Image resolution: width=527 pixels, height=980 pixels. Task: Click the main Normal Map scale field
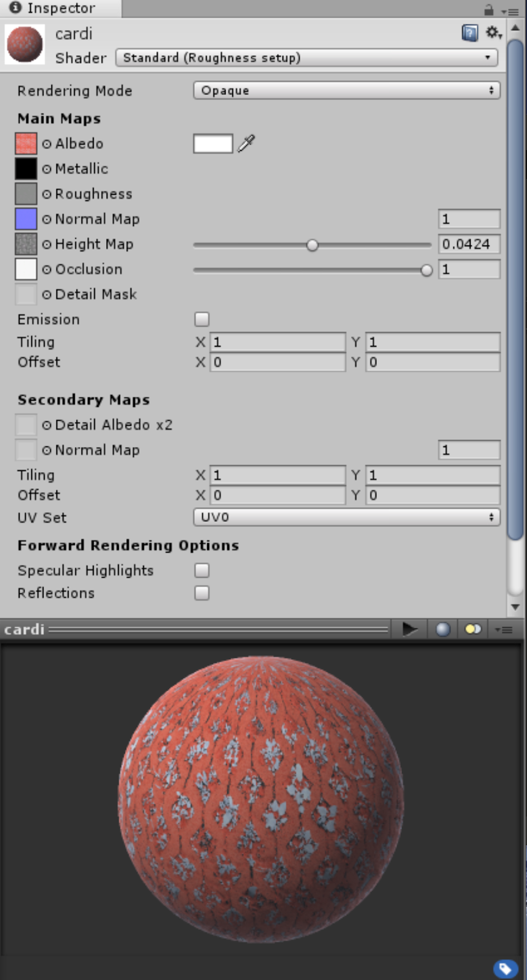[469, 219]
